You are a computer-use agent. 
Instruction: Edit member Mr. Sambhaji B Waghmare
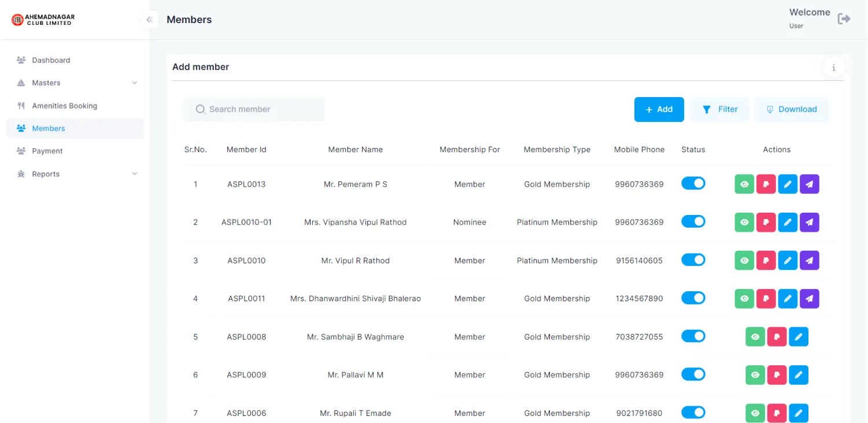[x=799, y=337]
